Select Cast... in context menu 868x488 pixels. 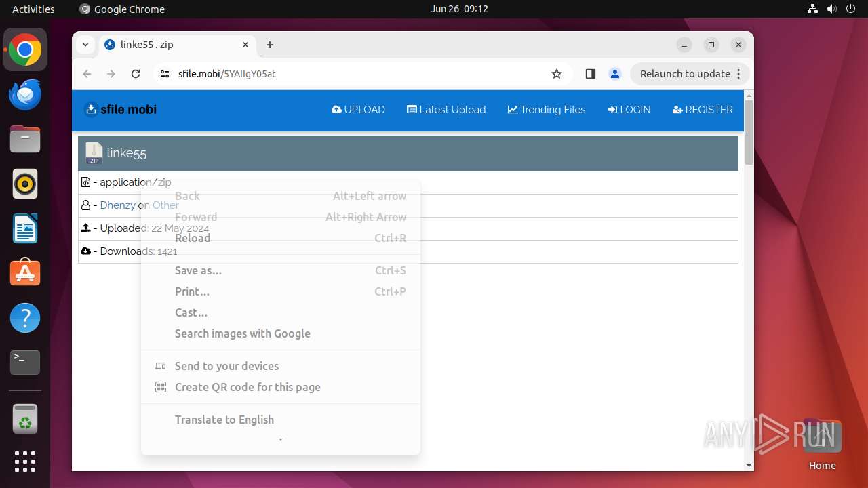281,312
